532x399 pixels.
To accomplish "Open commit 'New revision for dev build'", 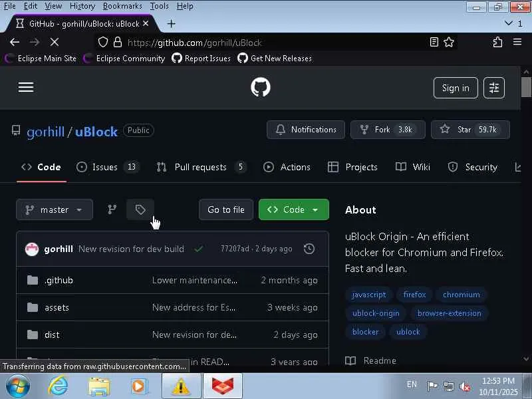I will coord(131,249).
